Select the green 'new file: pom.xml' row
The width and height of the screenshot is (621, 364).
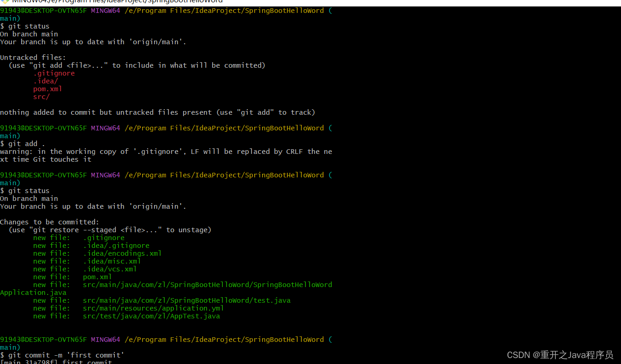point(72,277)
